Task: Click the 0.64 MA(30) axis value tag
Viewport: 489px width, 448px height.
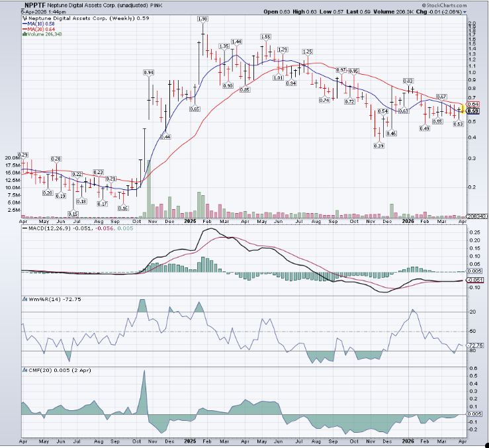Action: click(x=473, y=104)
